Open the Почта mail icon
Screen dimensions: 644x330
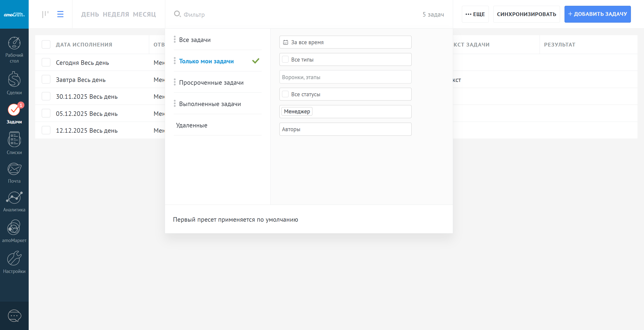[x=14, y=169]
